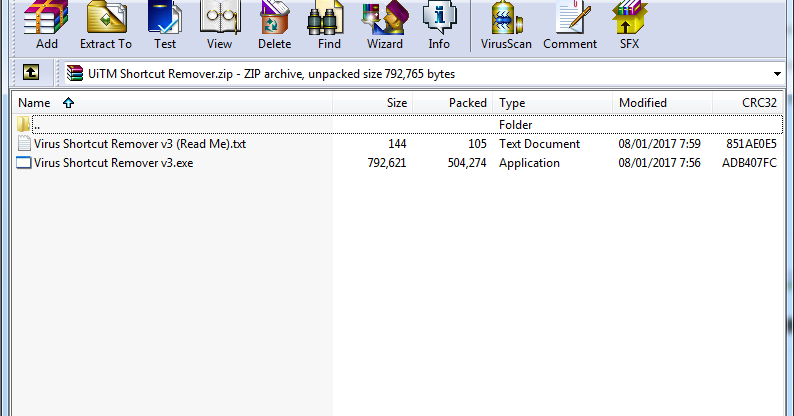Open the Extract To tool
794x416 pixels.
point(106,24)
